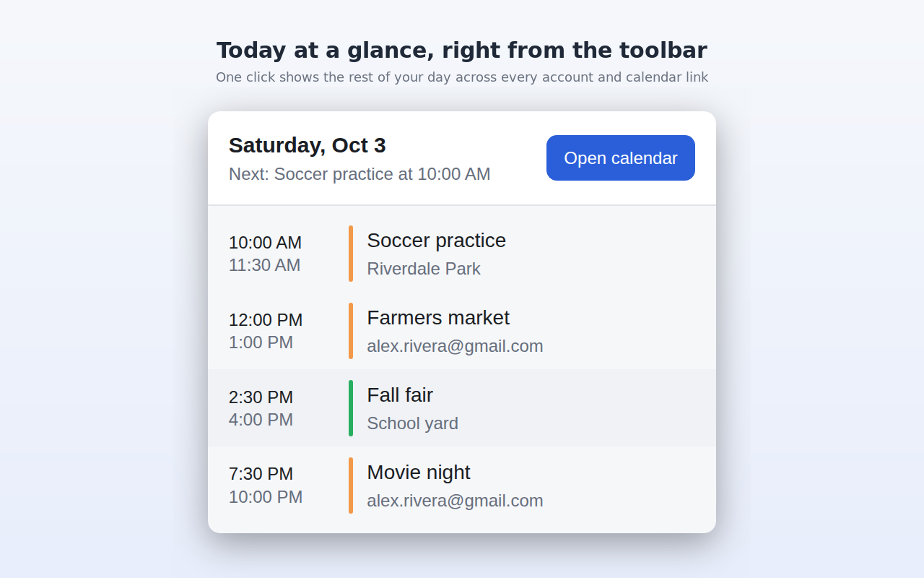Click the orange color bar beside Soccer practice
Viewport: 924px width, 578px height.
tap(351, 254)
